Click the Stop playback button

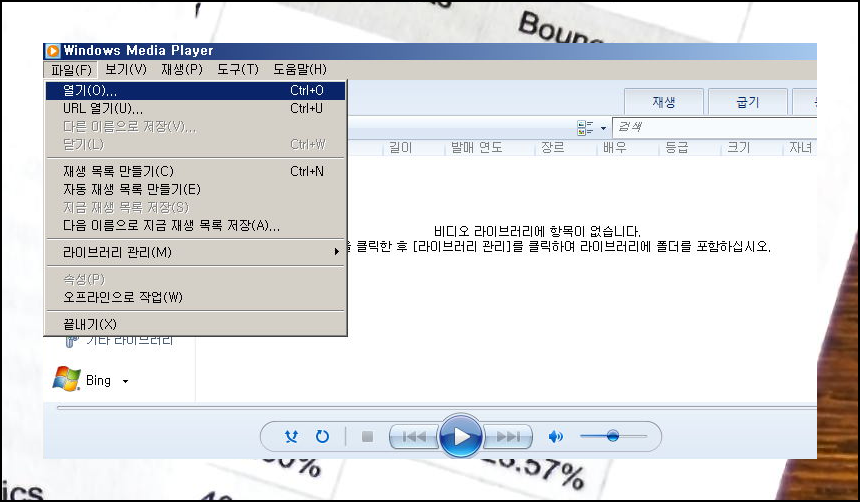pyautogui.click(x=367, y=437)
